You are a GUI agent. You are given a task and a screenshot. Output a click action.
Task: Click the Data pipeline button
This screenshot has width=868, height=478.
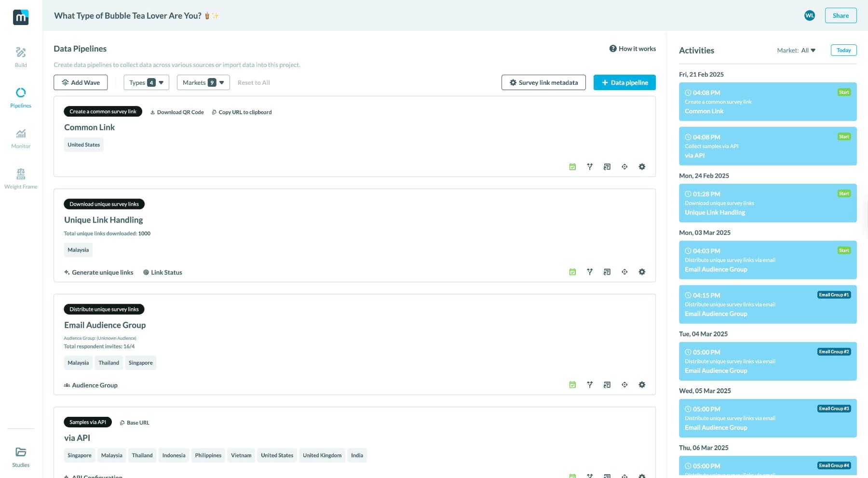(x=624, y=82)
